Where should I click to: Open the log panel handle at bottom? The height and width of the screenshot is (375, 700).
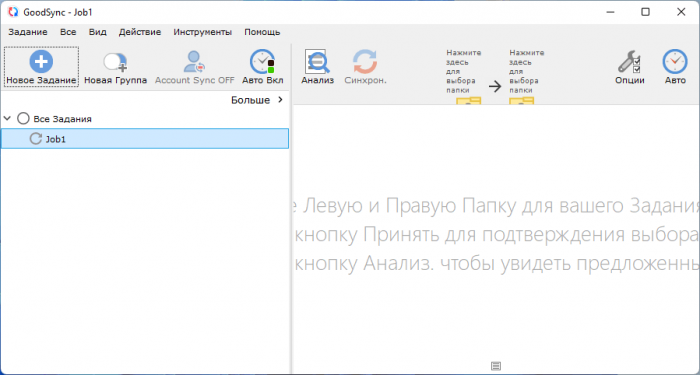click(x=496, y=366)
